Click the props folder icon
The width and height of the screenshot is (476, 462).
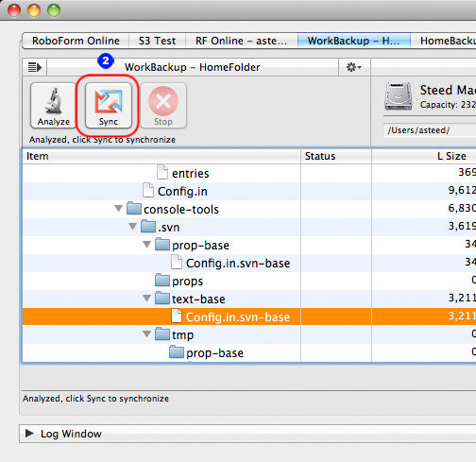(x=162, y=281)
